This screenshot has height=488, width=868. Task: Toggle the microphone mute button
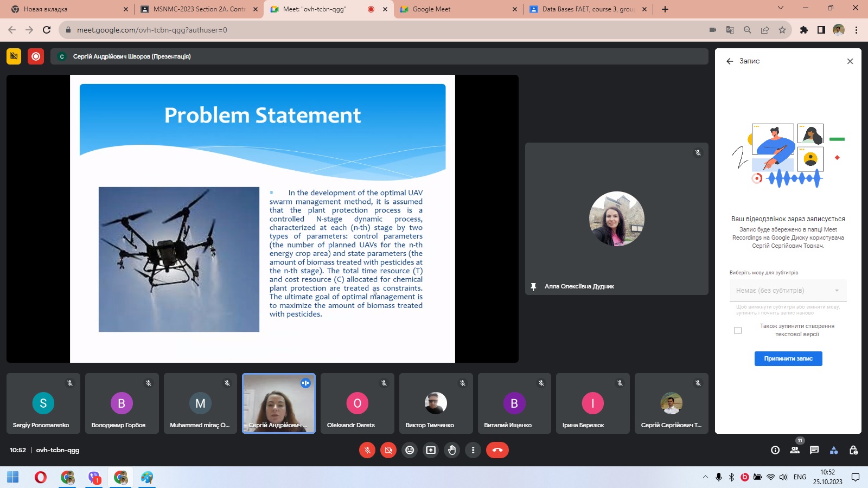(367, 450)
